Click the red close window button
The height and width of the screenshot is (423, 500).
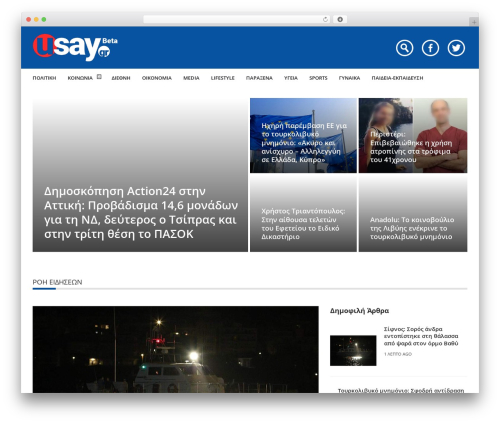[29, 19]
